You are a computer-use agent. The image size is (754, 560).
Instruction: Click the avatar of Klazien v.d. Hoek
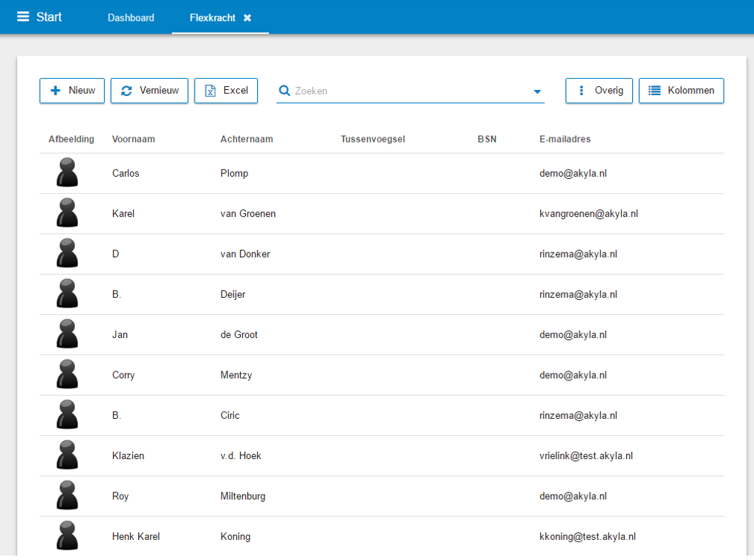[x=68, y=455]
